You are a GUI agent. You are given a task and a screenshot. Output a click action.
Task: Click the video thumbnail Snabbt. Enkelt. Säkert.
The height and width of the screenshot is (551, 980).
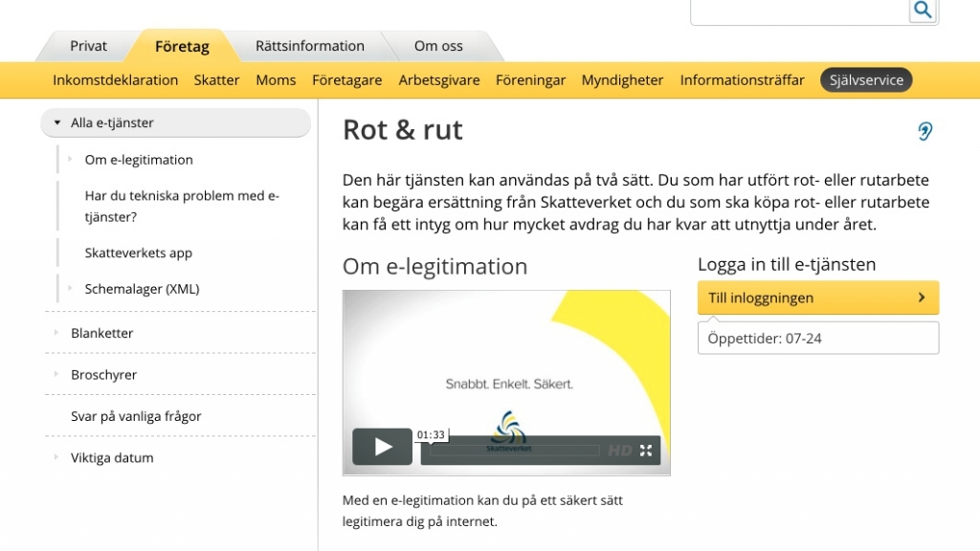point(506,383)
